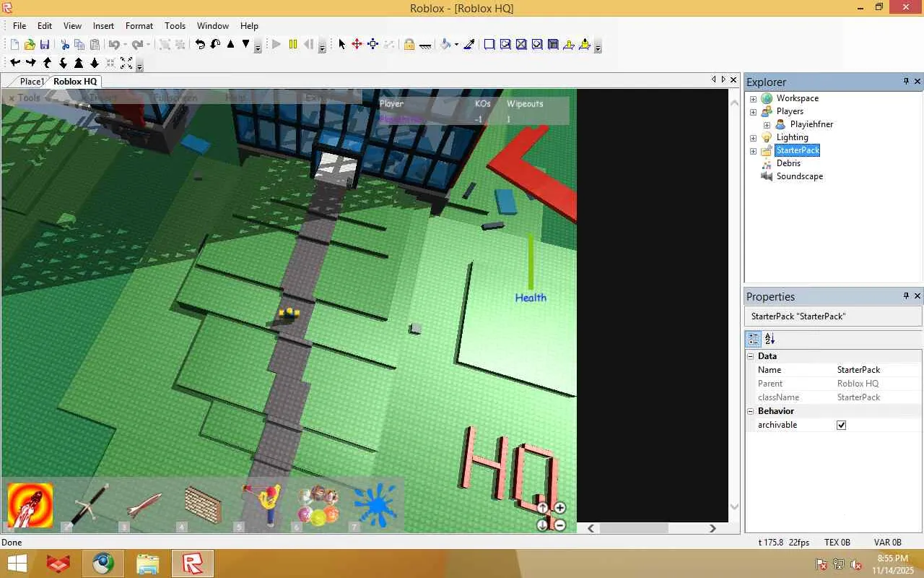Click the Undo arrow icon
Viewport: 924px width, 578px height.
pos(114,45)
